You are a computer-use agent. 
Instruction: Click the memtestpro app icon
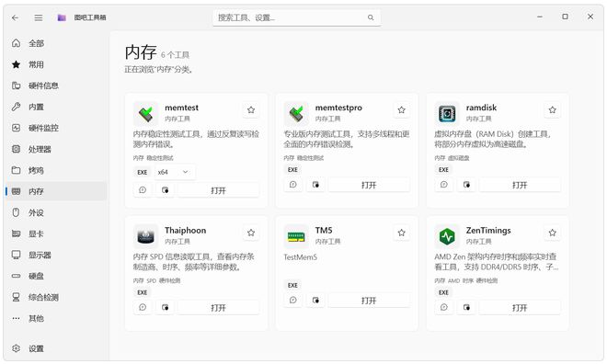click(x=296, y=114)
